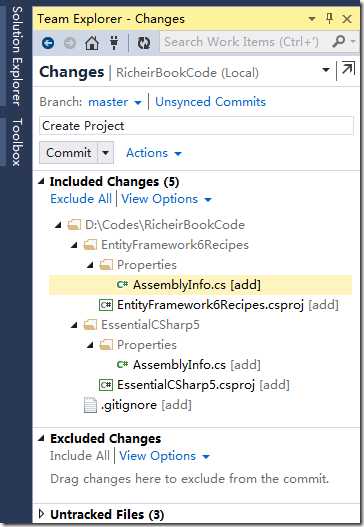
Task: Click the Connect to Team Projects plug icon
Action: pyautogui.click(x=114, y=42)
